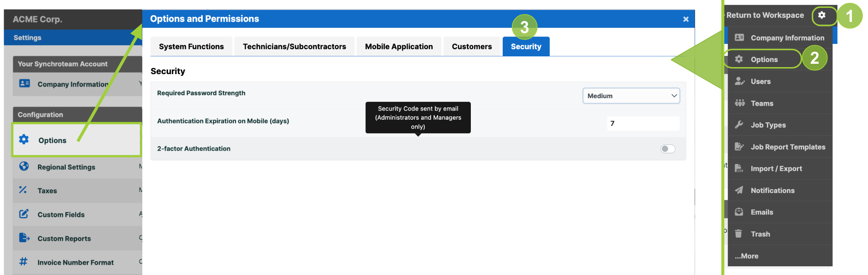
Task: Click the Invoice Number Format hash icon
Action: click(x=24, y=261)
